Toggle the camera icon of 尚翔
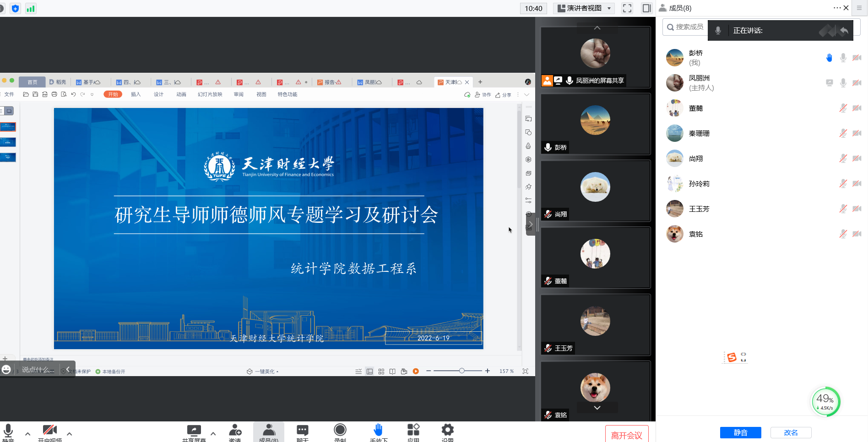Image resolution: width=868 pixels, height=442 pixels. tap(857, 158)
